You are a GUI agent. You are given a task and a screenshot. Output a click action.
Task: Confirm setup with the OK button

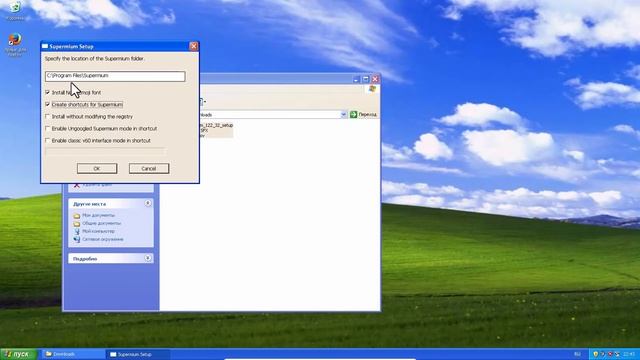(97, 169)
